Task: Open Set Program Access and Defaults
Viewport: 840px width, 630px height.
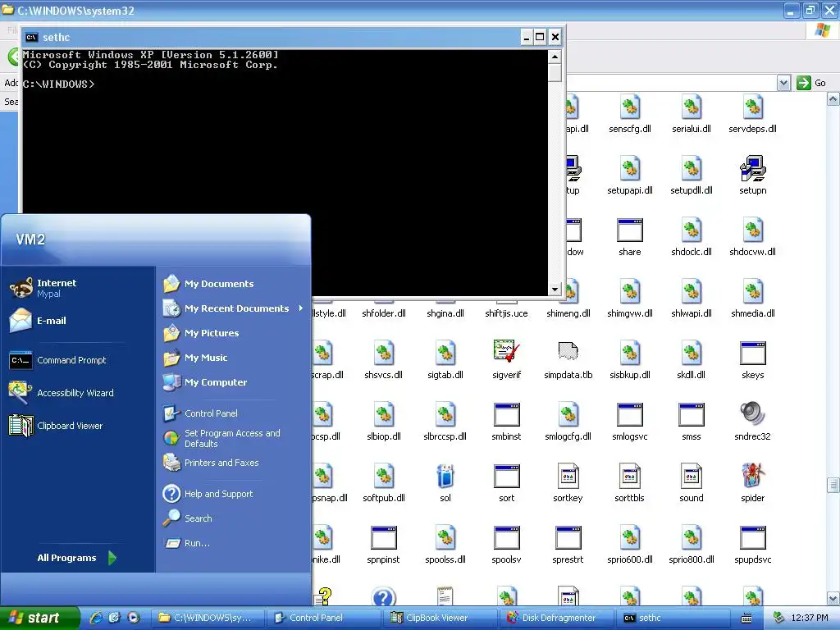Action: pyautogui.click(x=233, y=438)
